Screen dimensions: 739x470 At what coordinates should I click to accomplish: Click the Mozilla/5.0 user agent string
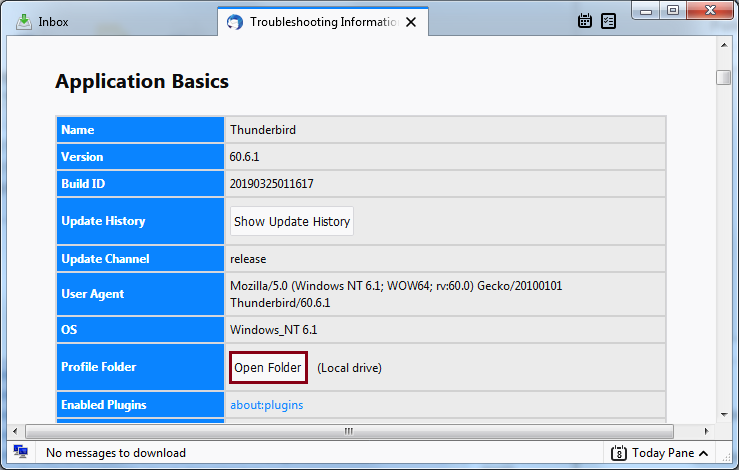[396, 294]
